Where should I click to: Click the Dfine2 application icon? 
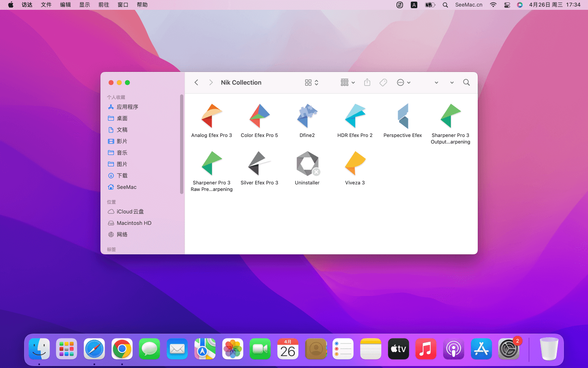tap(307, 116)
